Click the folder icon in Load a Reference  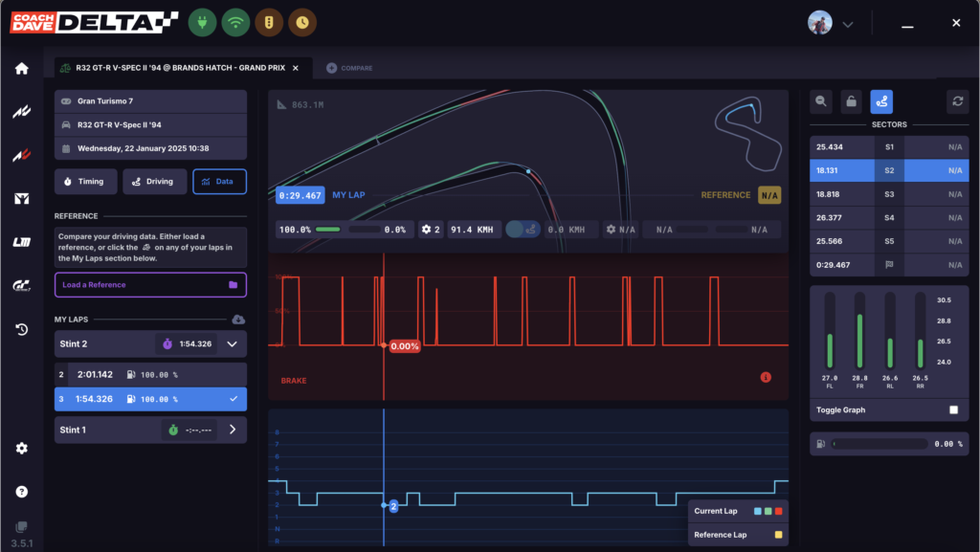pos(234,285)
